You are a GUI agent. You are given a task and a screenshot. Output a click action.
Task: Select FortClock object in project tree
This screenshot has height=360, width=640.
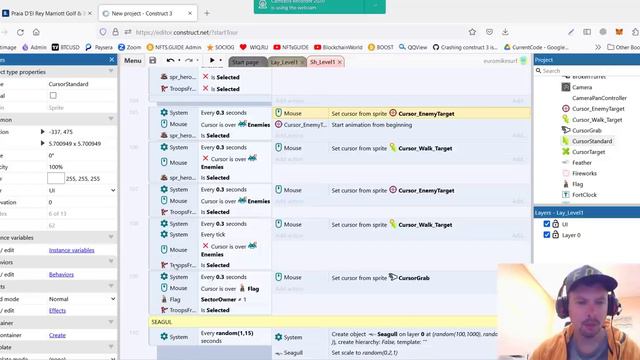point(584,195)
